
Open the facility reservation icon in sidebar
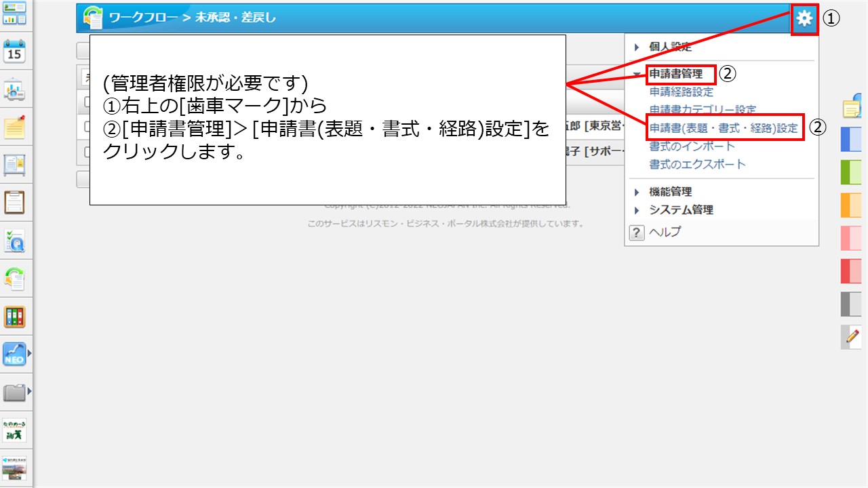click(x=14, y=89)
